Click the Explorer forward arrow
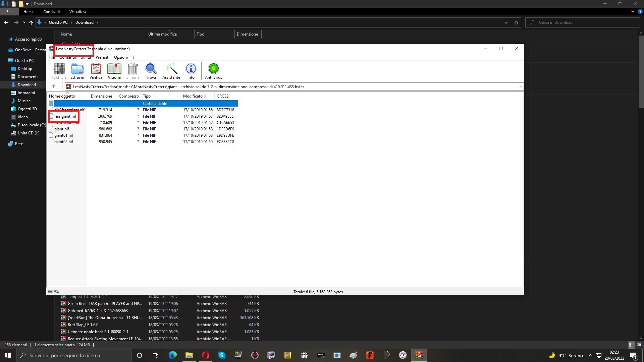Screen dimensions: 644x362 pyautogui.click(x=16, y=22)
